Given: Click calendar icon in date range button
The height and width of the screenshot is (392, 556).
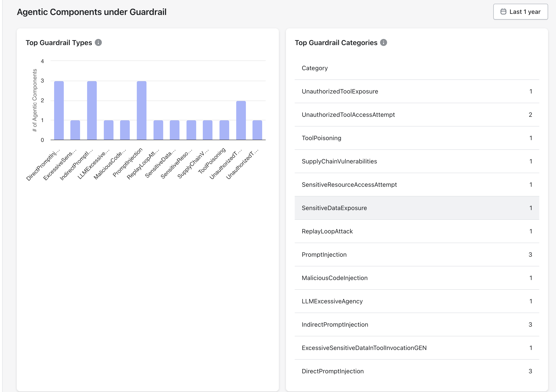Looking at the screenshot, I should pos(503,12).
